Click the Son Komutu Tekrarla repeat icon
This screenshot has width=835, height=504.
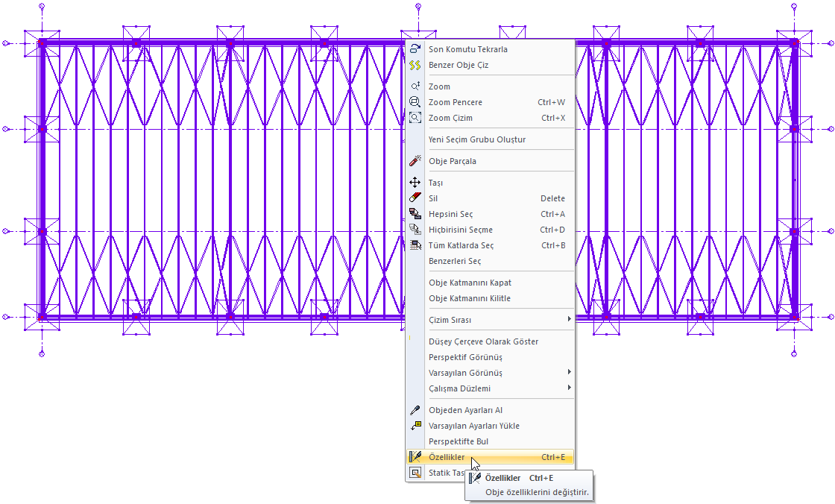tap(415, 49)
